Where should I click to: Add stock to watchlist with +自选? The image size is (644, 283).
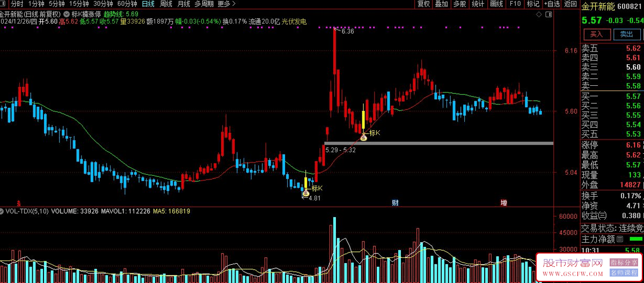point(551,4)
